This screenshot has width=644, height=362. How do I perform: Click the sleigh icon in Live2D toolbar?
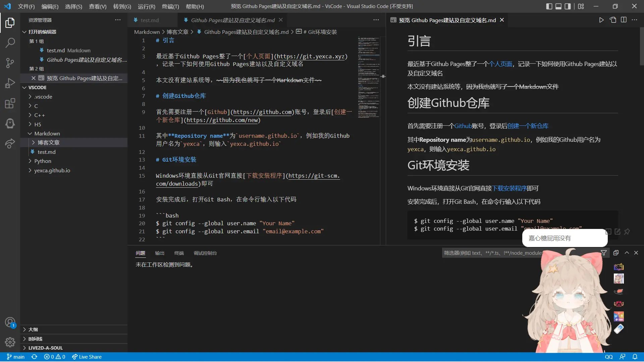point(619,291)
